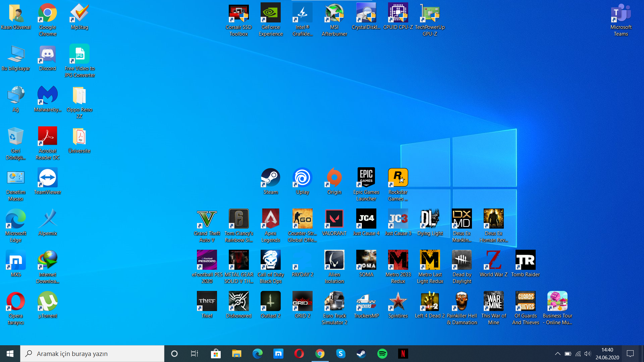The width and height of the screenshot is (644, 362).
Task: Click Tom Clancy's Rainbow Six icon
Action: click(x=239, y=226)
